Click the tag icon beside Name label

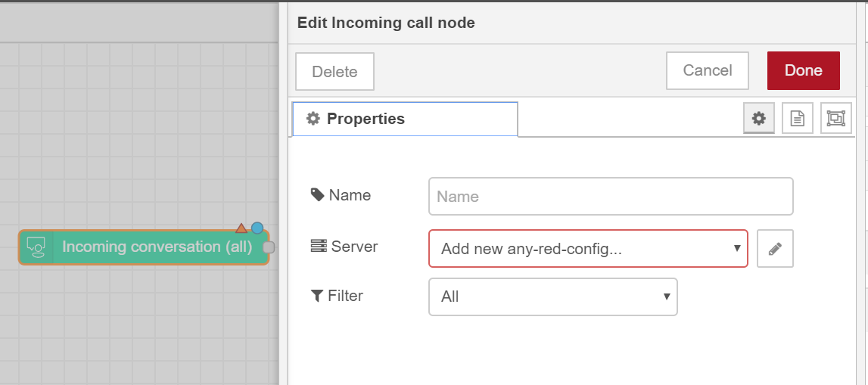click(317, 194)
